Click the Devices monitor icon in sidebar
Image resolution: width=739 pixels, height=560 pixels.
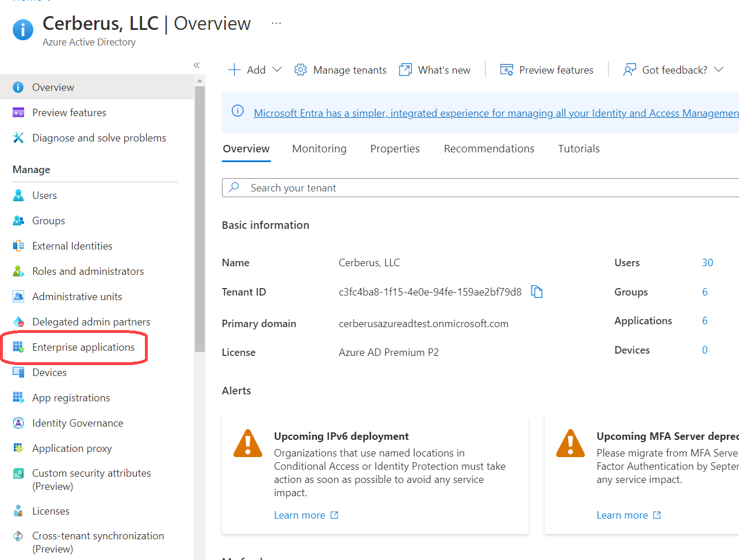point(18,373)
